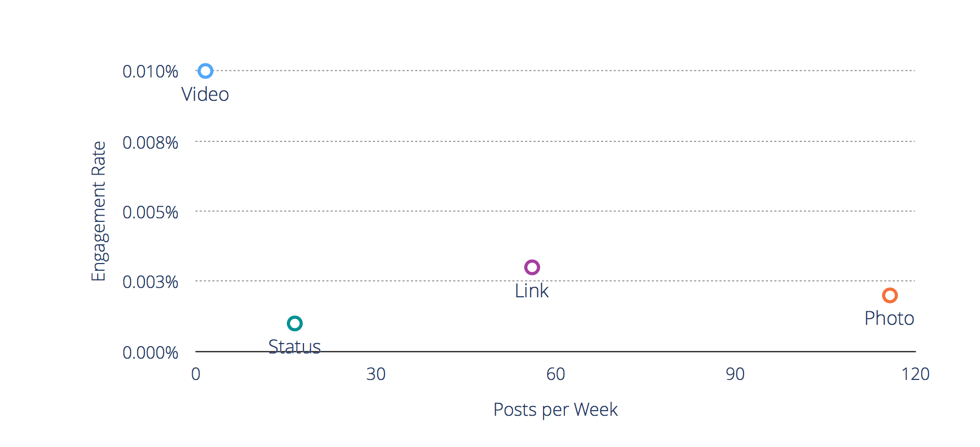Screen dimensions: 980x447
Task: Click the teal Status data point marker
Action: pos(295,323)
